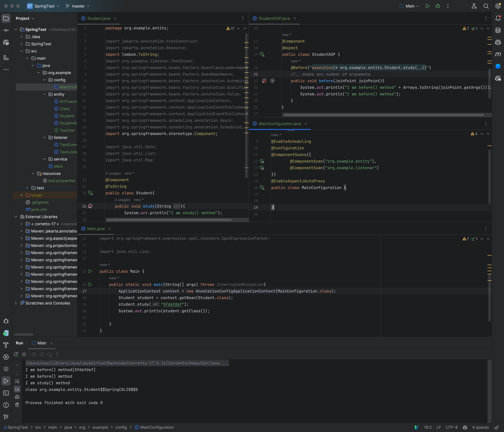Select pom.xml in project tree
Viewport: 504px width, 432px height.
pyautogui.click(x=36, y=210)
